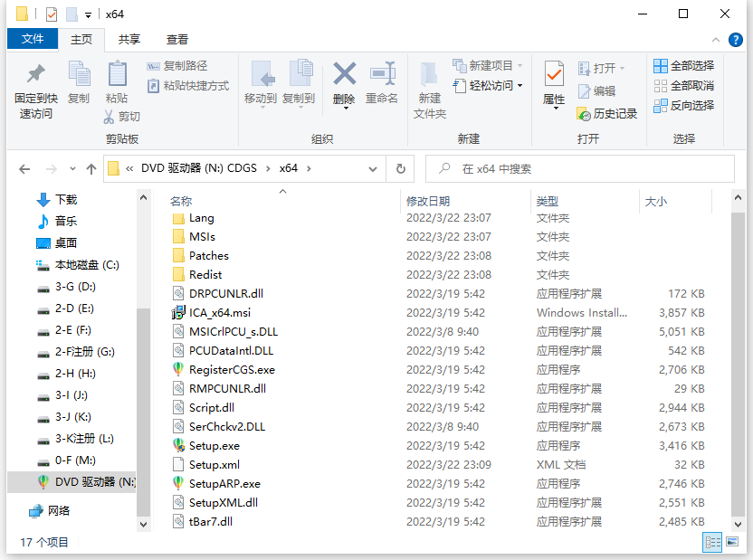Click Select none in the ribbon

(x=684, y=86)
